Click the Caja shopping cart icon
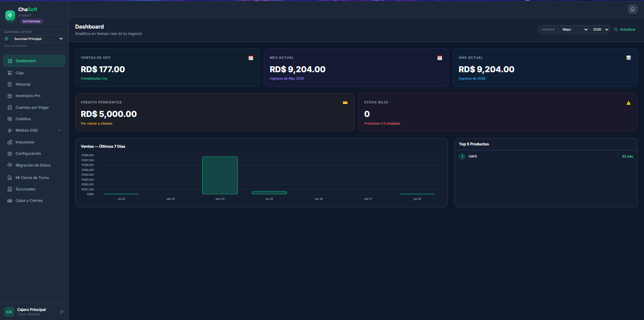Viewport: 644px width, 320px height. (10, 73)
